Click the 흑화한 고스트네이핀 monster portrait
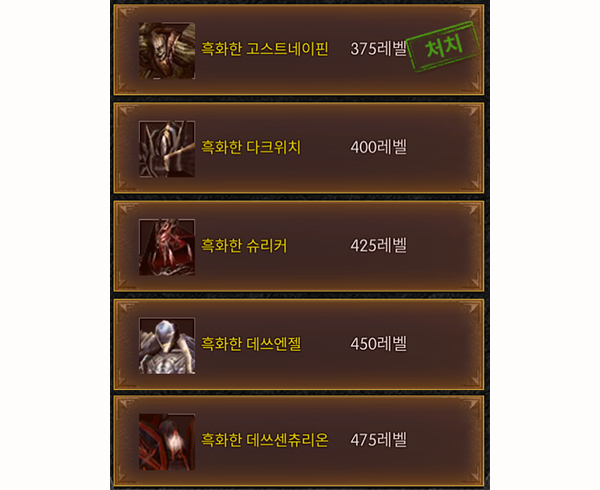The height and width of the screenshot is (490, 600). 167,51
